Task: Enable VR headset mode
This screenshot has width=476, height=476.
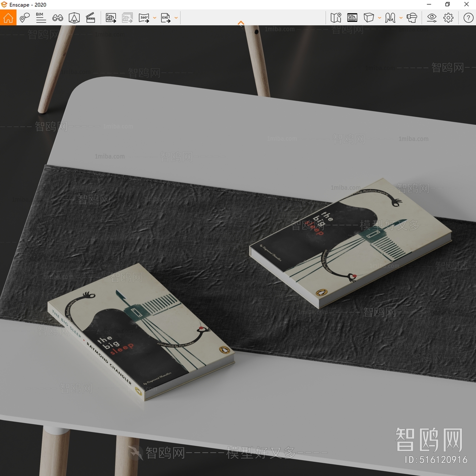Action: pyautogui.click(x=412, y=18)
